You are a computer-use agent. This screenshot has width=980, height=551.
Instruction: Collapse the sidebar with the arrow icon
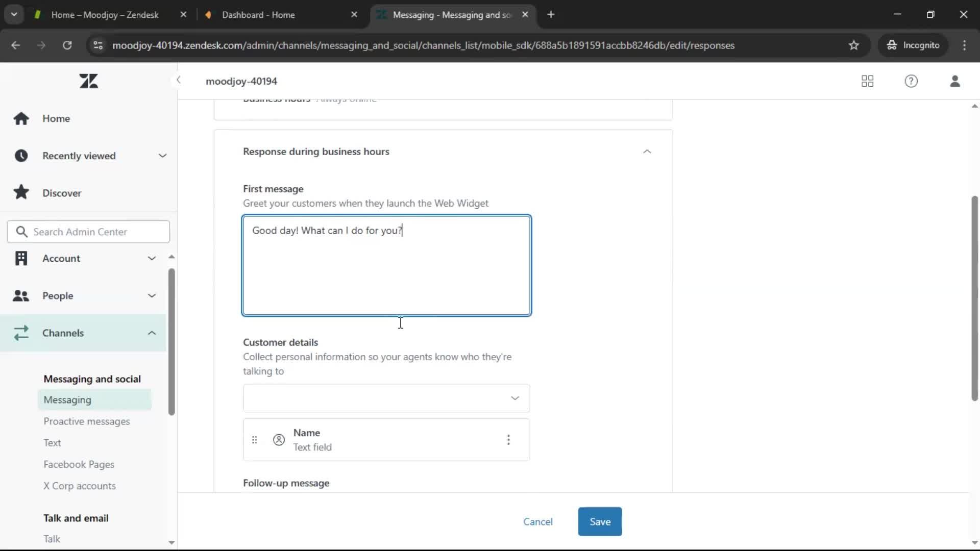(x=178, y=80)
